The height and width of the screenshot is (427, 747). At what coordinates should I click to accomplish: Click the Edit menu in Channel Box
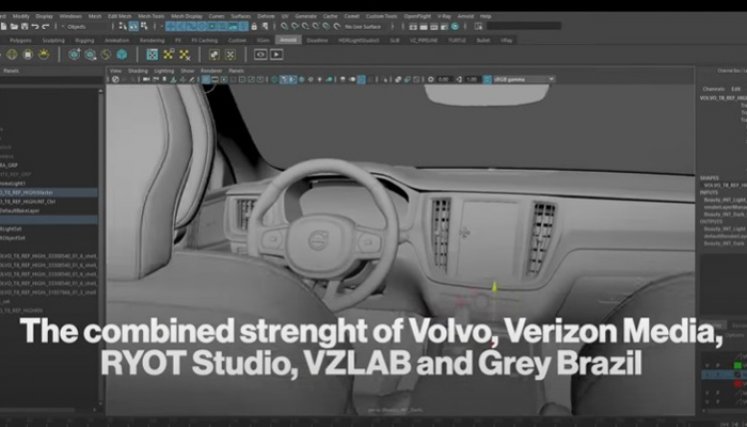[736, 89]
